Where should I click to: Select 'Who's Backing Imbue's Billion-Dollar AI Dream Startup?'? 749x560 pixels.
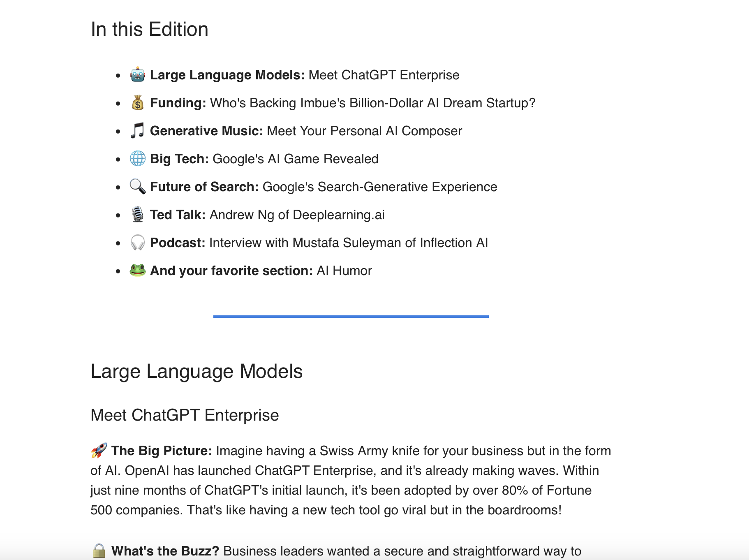point(373,103)
